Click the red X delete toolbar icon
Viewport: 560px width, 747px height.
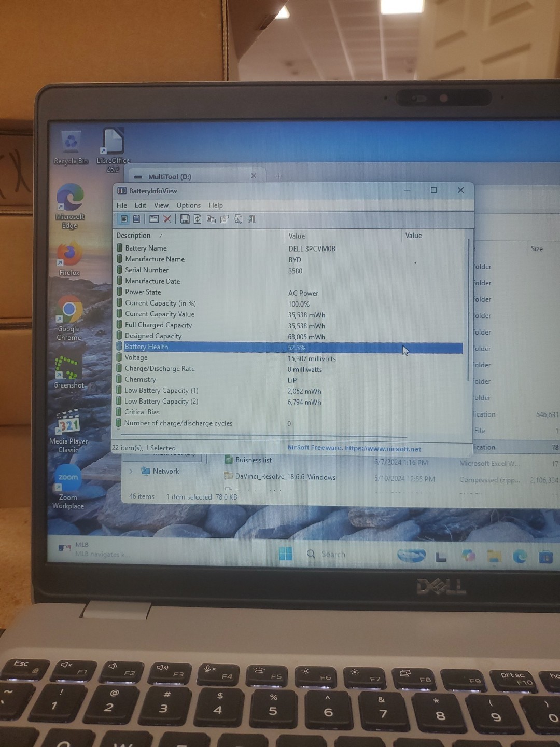click(x=167, y=219)
